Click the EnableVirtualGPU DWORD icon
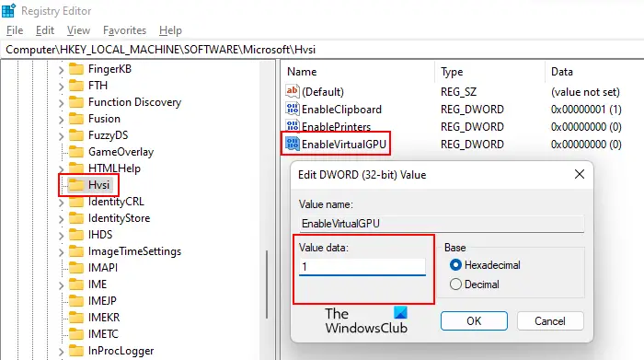Viewport: 644px width, 360px height. [x=292, y=144]
